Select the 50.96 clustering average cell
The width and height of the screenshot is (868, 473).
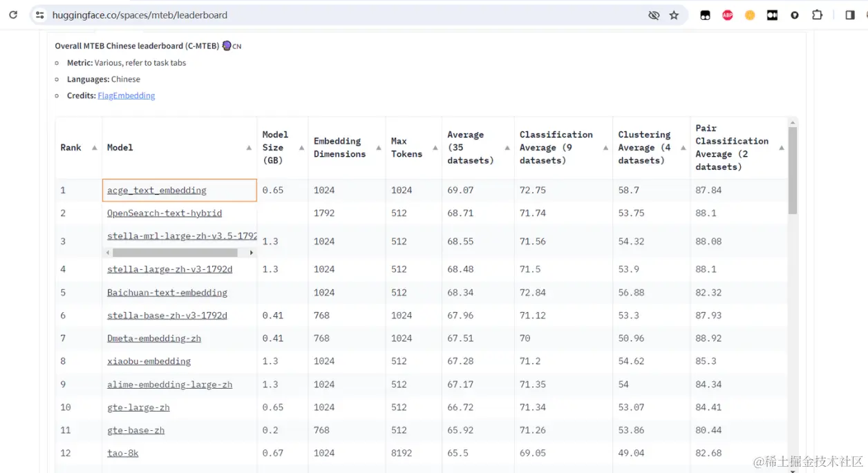(652, 338)
